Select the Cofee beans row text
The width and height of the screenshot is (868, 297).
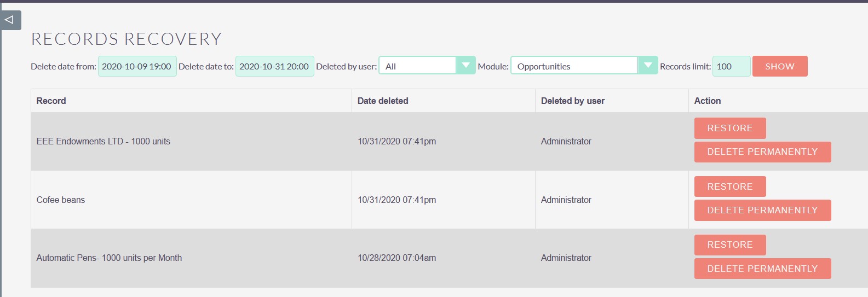click(x=61, y=200)
